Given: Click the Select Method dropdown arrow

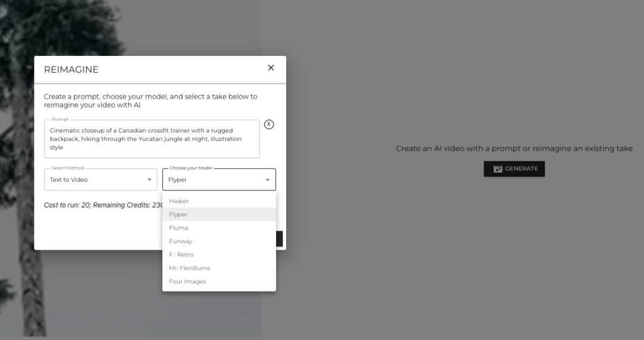Looking at the screenshot, I should pyautogui.click(x=149, y=180).
